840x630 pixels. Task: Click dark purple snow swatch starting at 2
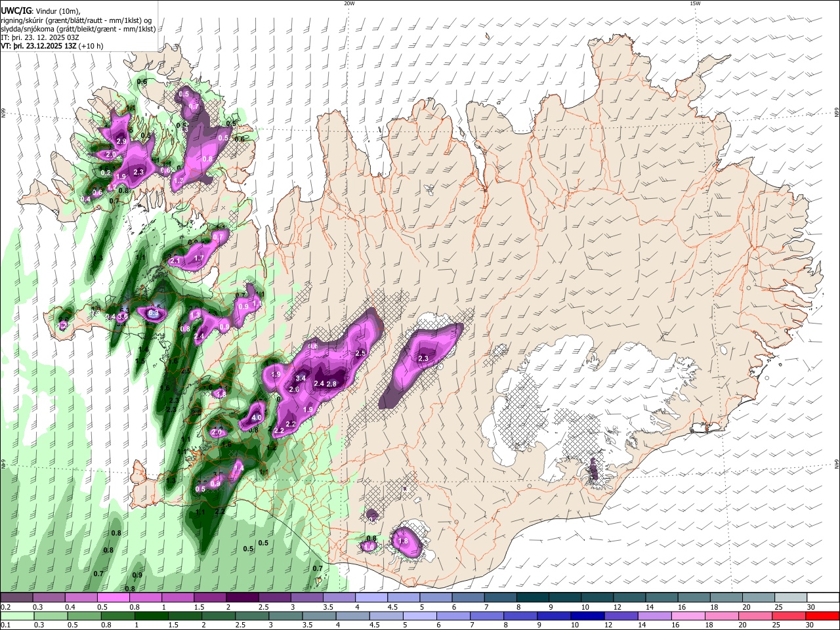[242, 598]
